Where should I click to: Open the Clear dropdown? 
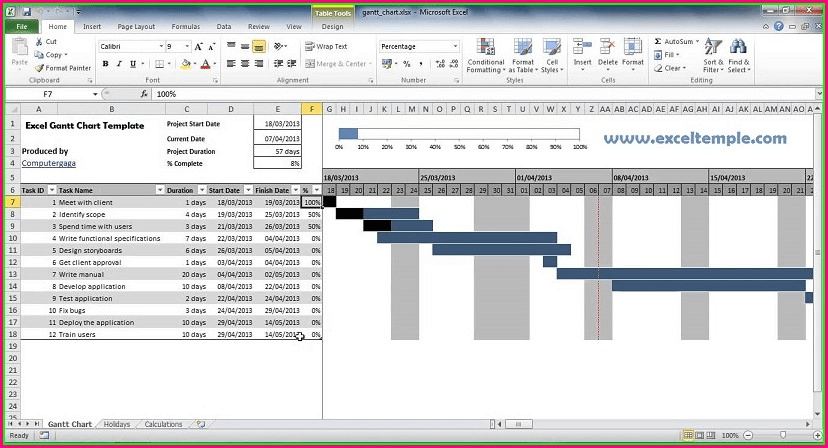[x=670, y=68]
